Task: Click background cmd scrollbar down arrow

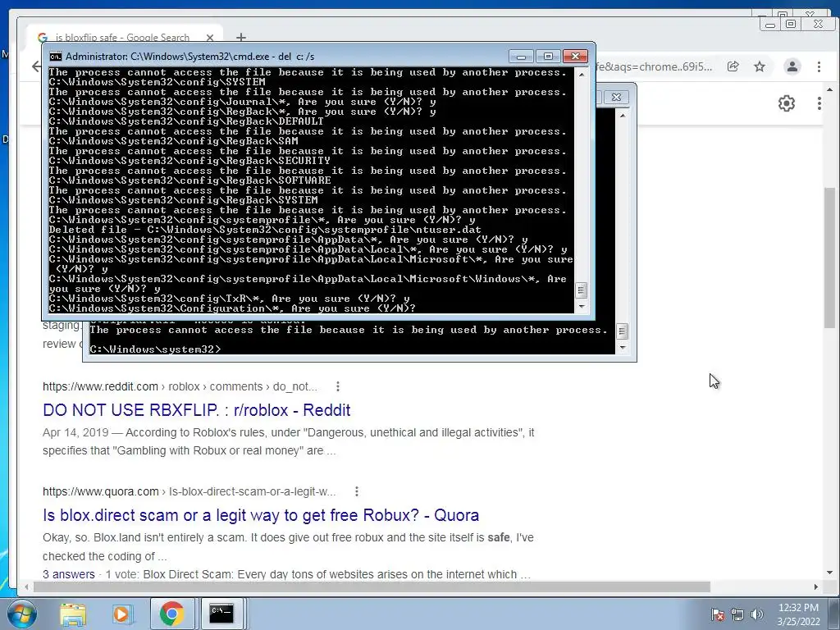Action: 622,348
